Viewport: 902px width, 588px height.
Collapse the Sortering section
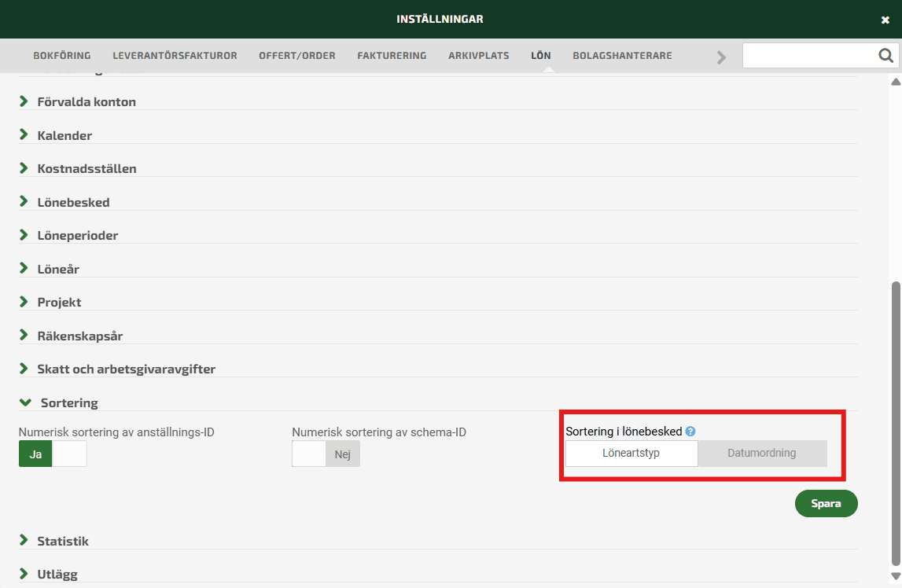(x=69, y=403)
